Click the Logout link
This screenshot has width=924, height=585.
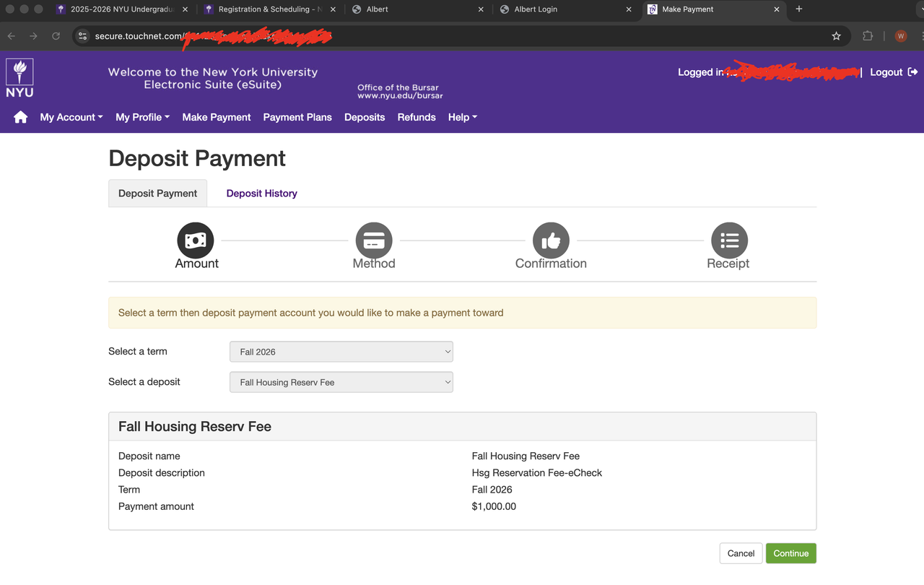886,72
